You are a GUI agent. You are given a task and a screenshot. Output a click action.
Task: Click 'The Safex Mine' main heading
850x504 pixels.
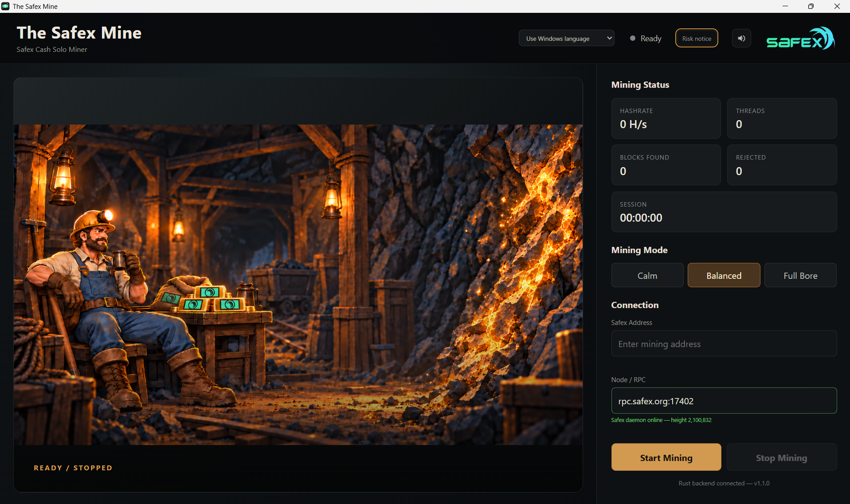(x=79, y=33)
